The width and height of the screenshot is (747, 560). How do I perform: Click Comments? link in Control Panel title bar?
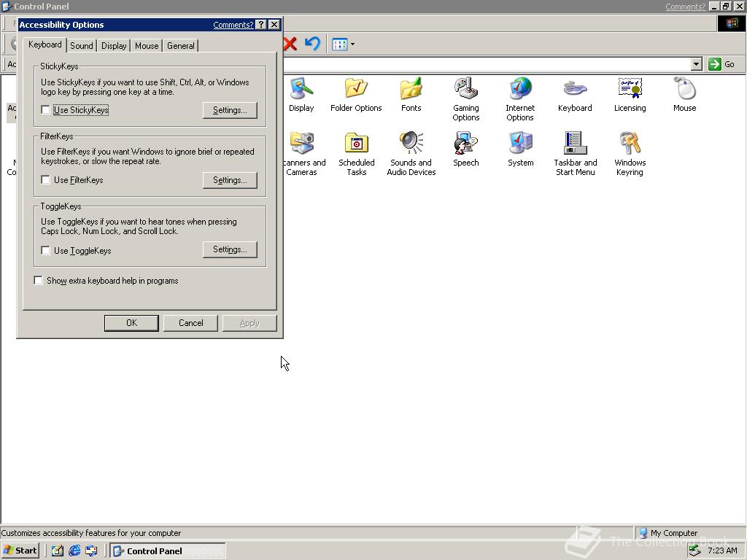tap(685, 7)
